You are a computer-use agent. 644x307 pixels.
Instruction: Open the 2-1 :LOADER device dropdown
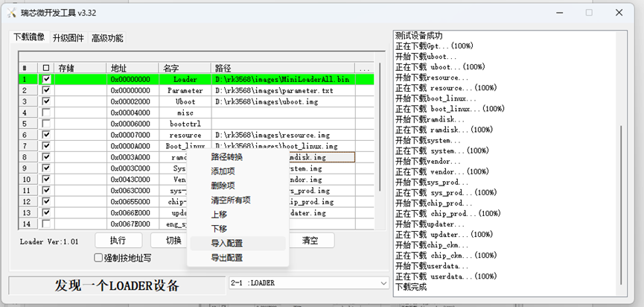[309, 282]
